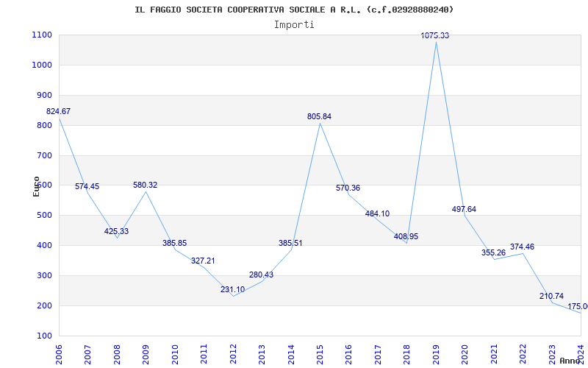The image size is (588, 368).
Task: Click x-axis year 2015
Action: click(320, 354)
